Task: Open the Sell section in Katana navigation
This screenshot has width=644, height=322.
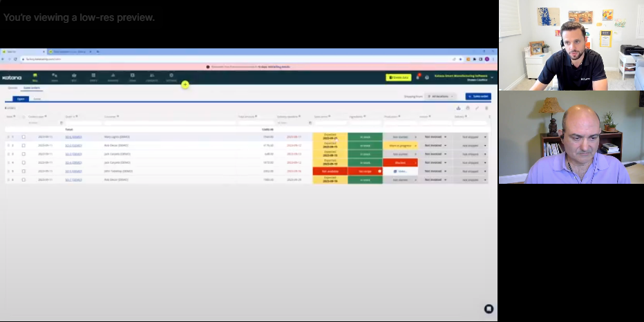Action: (35, 77)
